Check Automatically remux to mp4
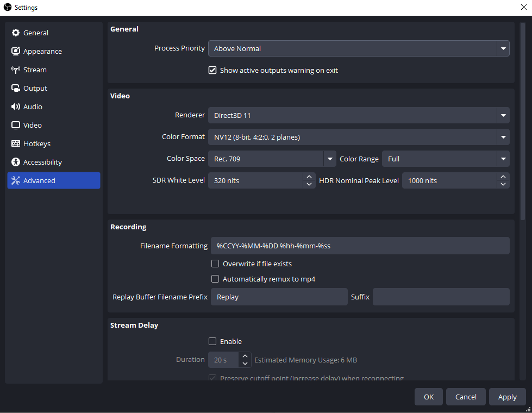This screenshot has height=413, width=532. (x=215, y=279)
